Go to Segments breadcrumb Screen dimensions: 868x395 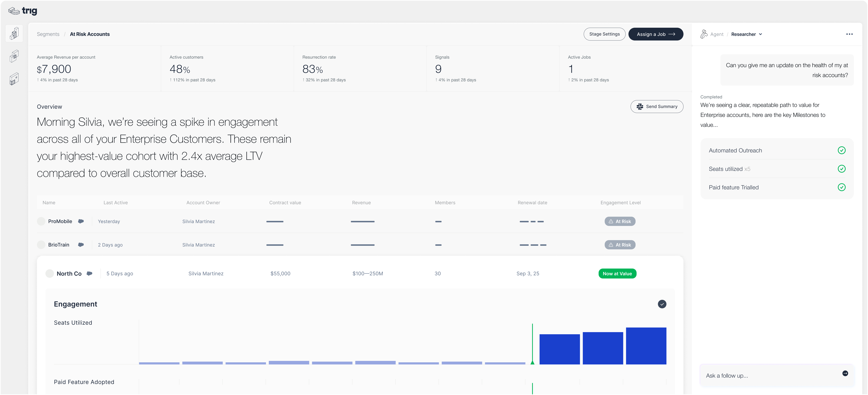(x=48, y=34)
